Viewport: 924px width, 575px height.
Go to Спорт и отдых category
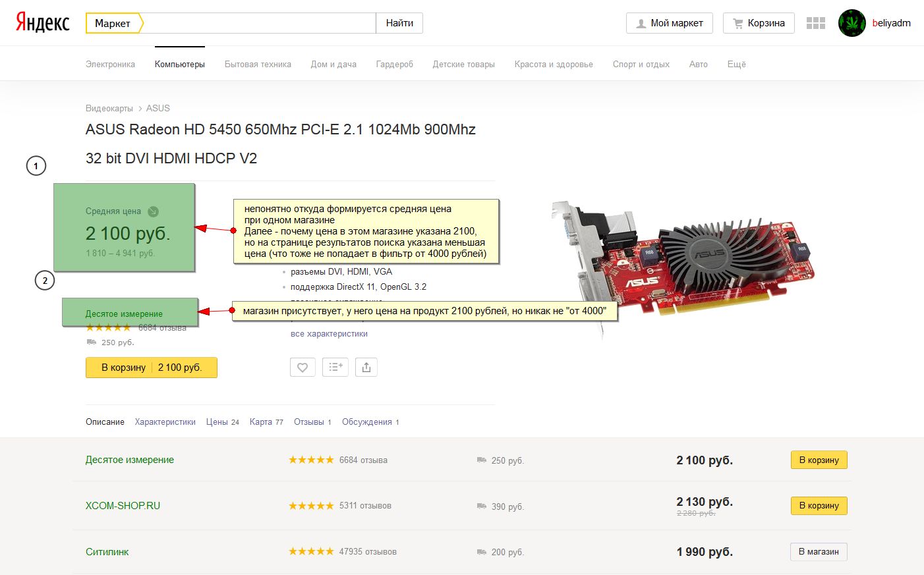(x=641, y=64)
